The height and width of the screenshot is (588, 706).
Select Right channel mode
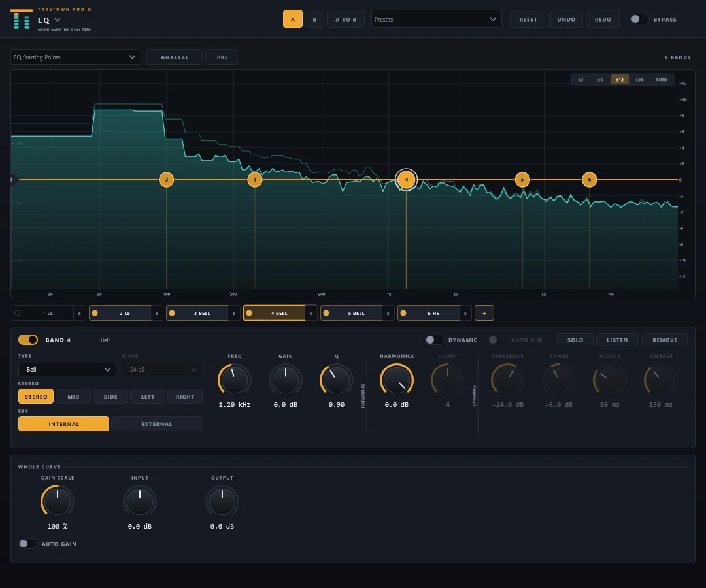click(185, 397)
